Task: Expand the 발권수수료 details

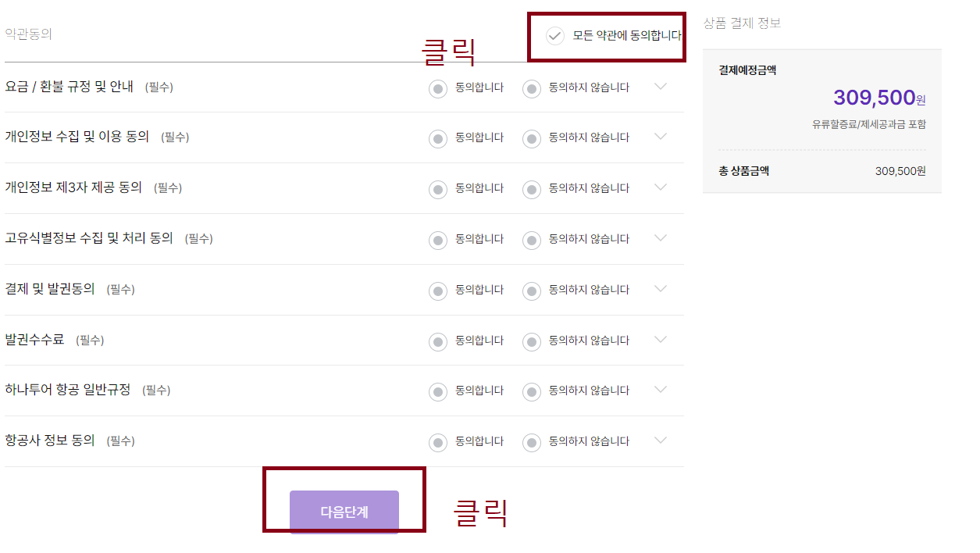Action: [661, 341]
